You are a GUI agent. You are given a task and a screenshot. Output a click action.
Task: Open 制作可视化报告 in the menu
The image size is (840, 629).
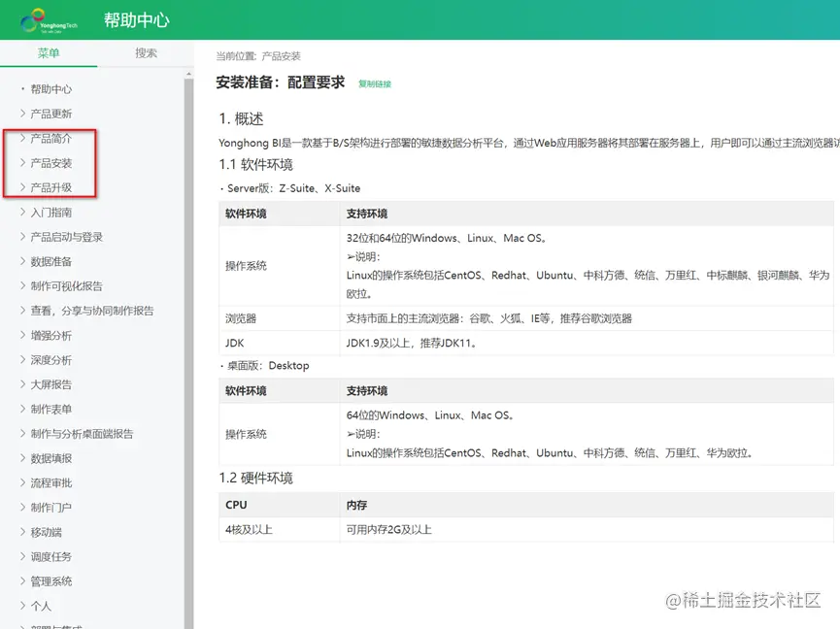coord(66,285)
